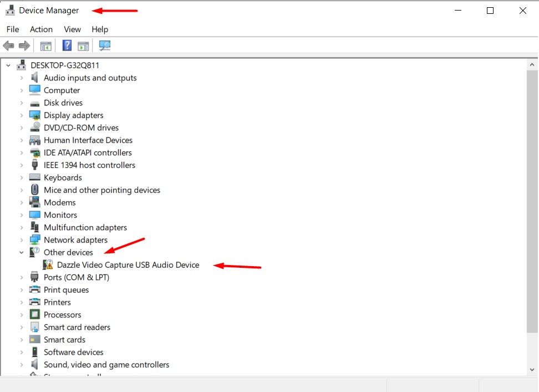Expand the Network adapters category chevron

click(x=22, y=240)
